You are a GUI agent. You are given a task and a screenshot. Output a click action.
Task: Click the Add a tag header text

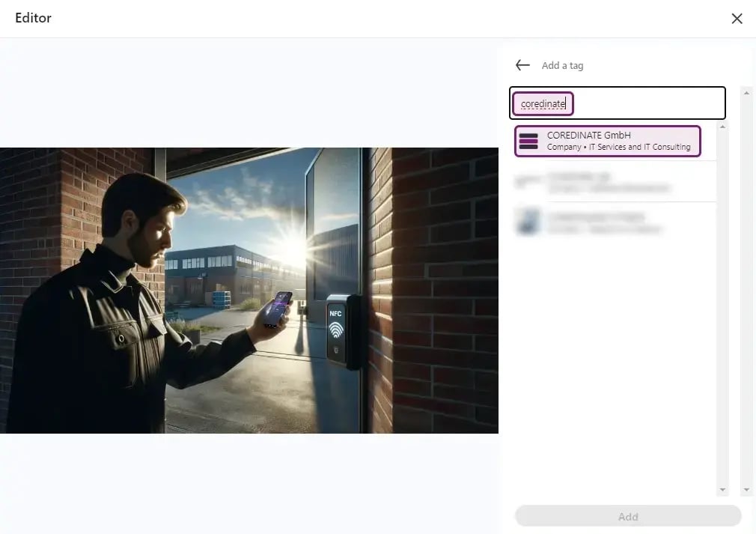(x=562, y=65)
